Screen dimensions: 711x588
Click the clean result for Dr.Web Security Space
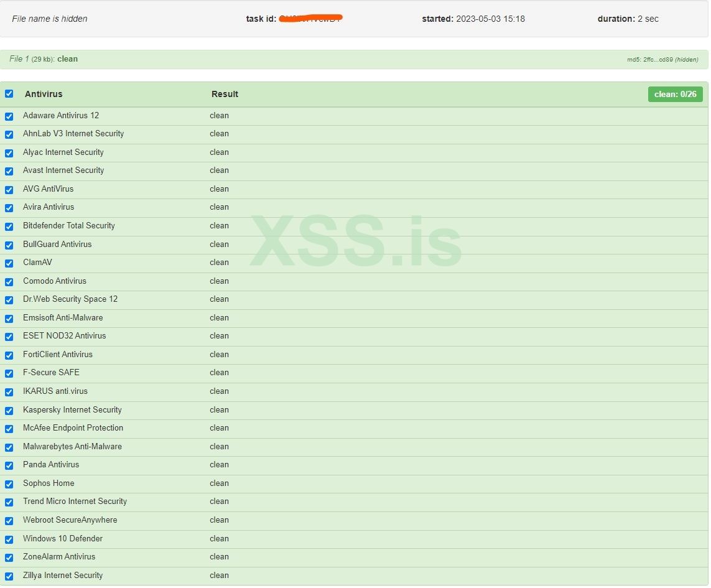[219, 299]
